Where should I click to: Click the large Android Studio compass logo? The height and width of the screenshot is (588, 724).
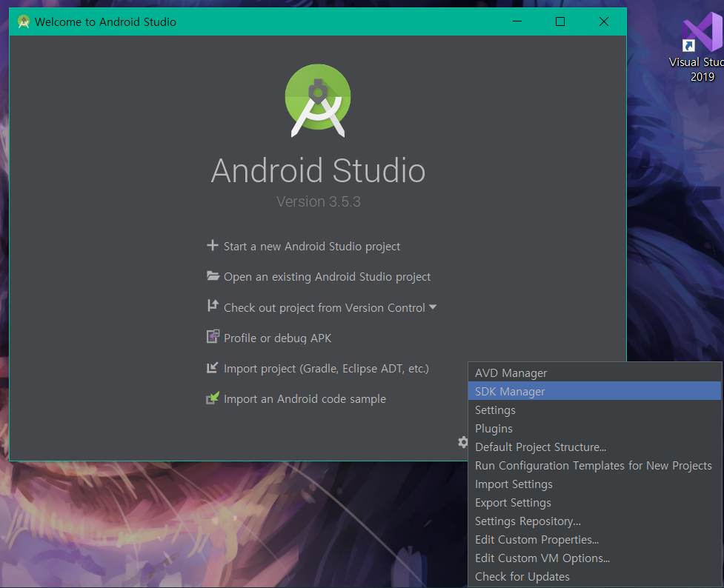pos(318,101)
